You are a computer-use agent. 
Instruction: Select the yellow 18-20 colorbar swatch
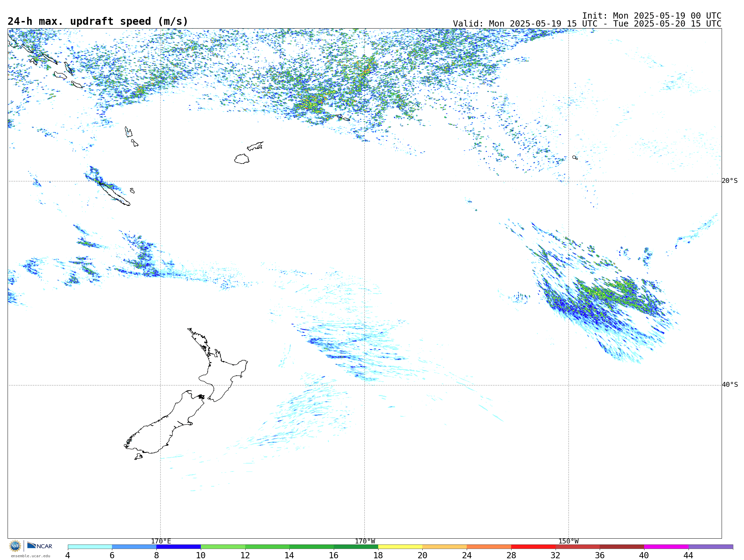point(400,547)
